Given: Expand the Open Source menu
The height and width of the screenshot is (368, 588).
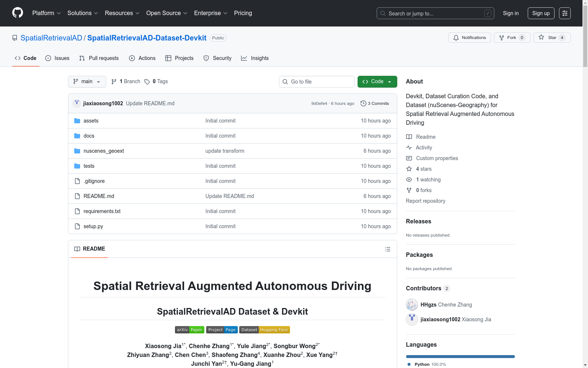Looking at the screenshot, I should click(167, 13).
